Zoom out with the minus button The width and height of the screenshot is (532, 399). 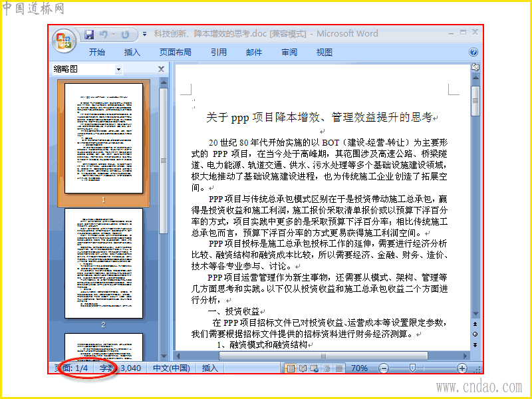coord(384,368)
